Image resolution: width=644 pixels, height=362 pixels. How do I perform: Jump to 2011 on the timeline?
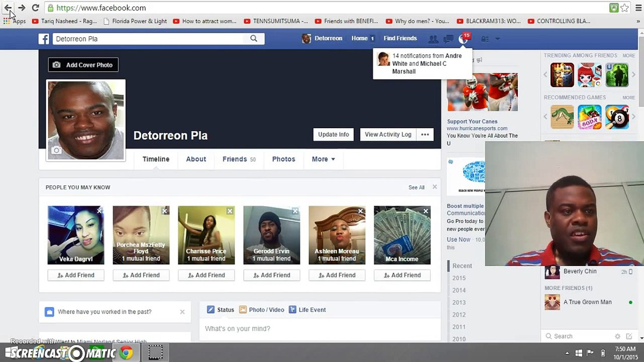pos(459,327)
